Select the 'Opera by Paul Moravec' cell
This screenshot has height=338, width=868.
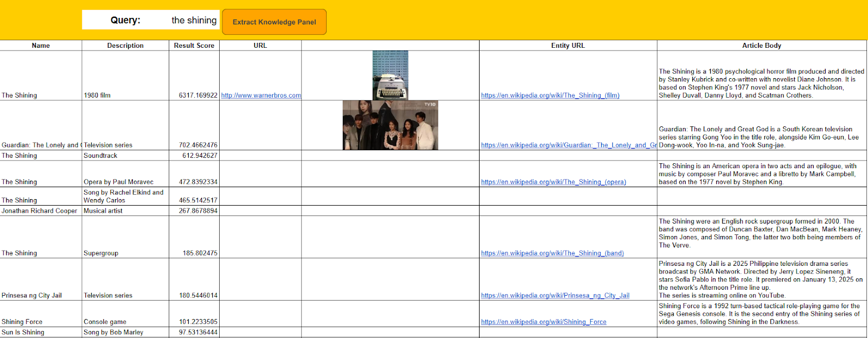point(125,174)
